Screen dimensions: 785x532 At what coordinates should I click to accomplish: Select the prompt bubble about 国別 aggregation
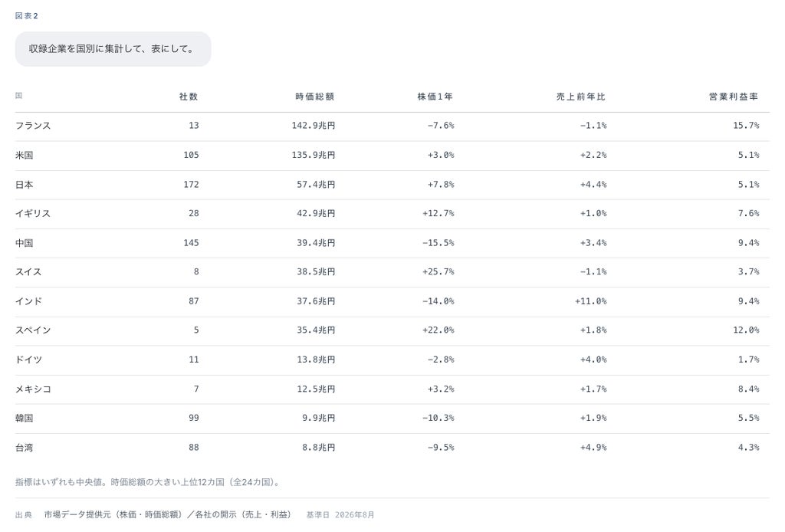pos(113,49)
